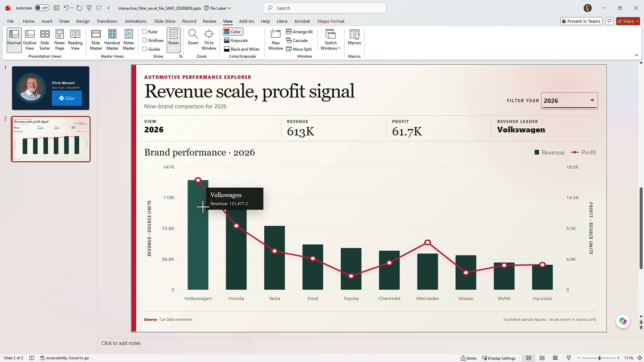Select Black and White mode
Screen dimensions: 644x362
coord(242,49)
